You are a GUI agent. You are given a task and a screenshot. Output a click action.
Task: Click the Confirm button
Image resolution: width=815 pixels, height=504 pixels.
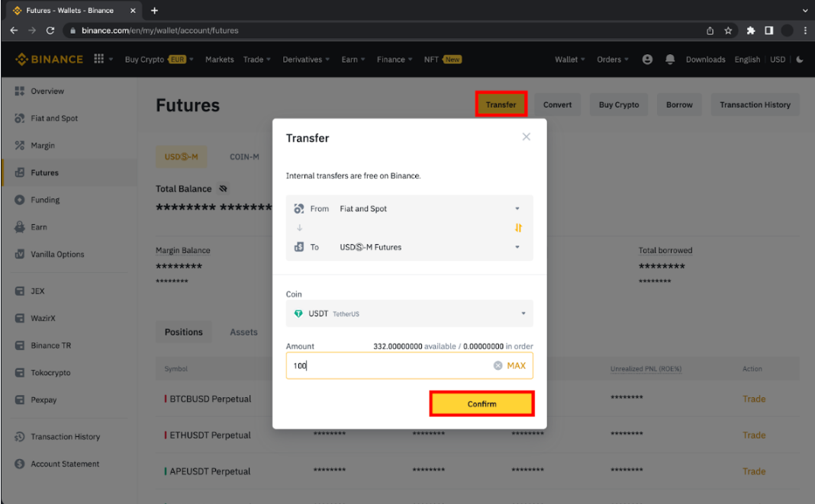482,403
